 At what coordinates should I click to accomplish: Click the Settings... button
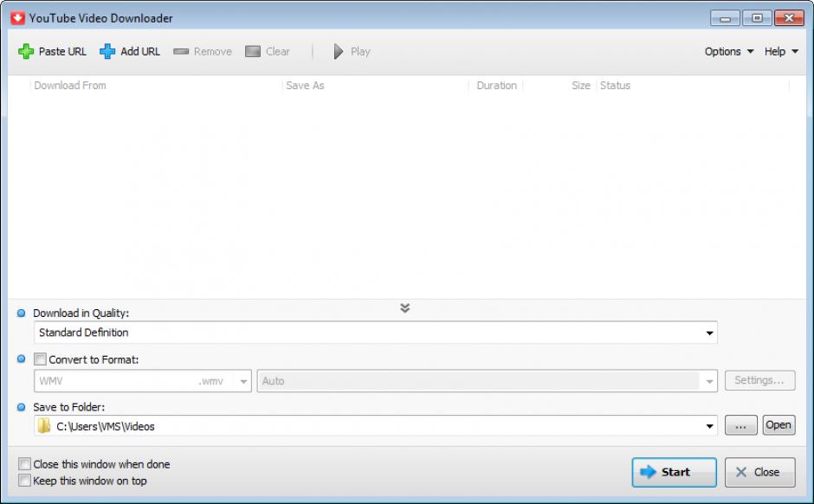point(760,380)
